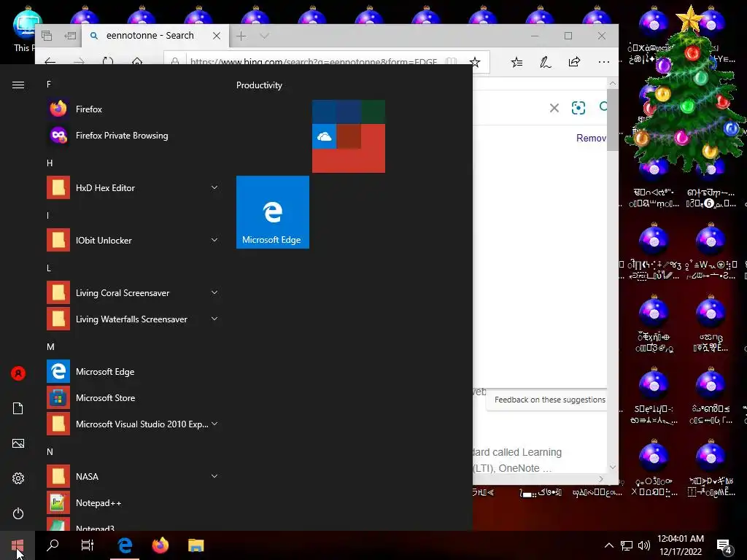Jump to letter F section header
Viewport: 747px width, 560px height.
49,85
